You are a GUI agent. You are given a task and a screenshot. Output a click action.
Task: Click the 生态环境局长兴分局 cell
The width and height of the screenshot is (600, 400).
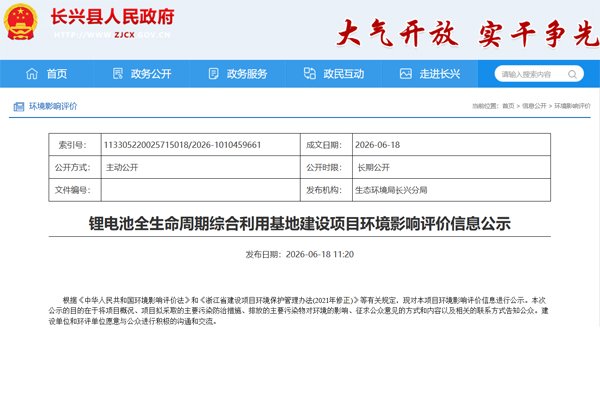pos(452,190)
